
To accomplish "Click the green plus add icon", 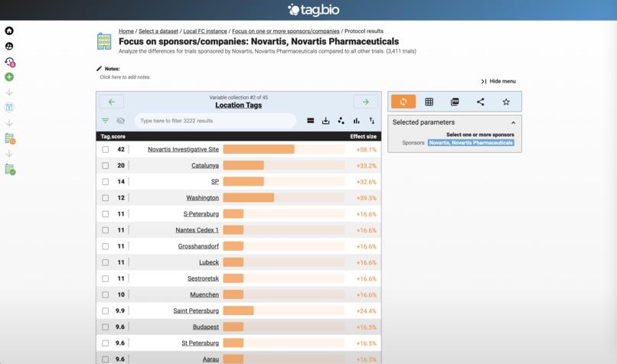I will pos(9,77).
